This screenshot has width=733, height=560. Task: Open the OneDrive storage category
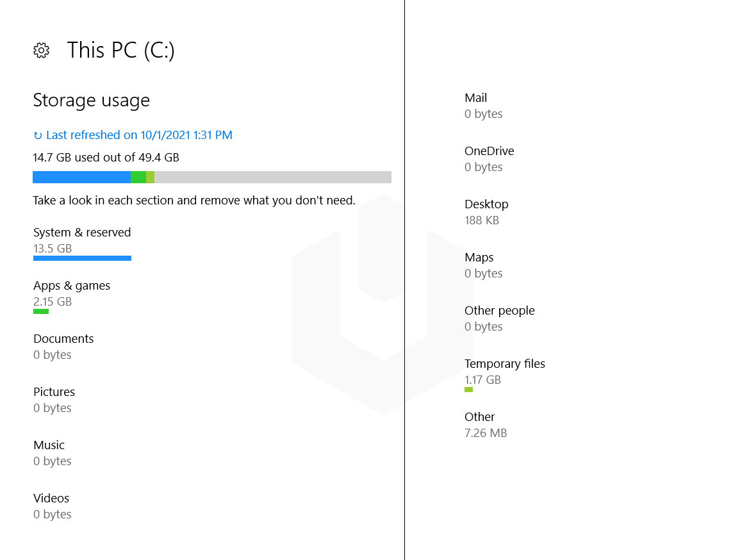(x=489, y=151)
